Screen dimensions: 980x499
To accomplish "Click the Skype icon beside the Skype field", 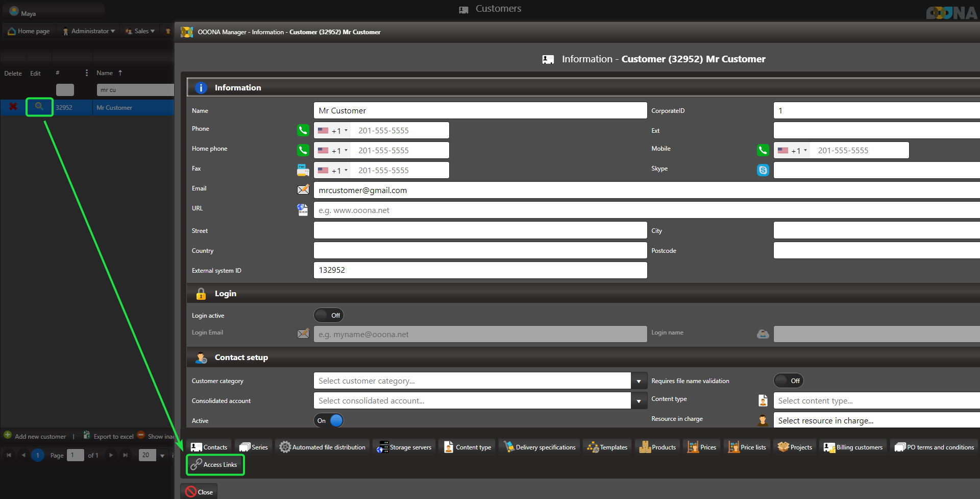I will point(763,171).
